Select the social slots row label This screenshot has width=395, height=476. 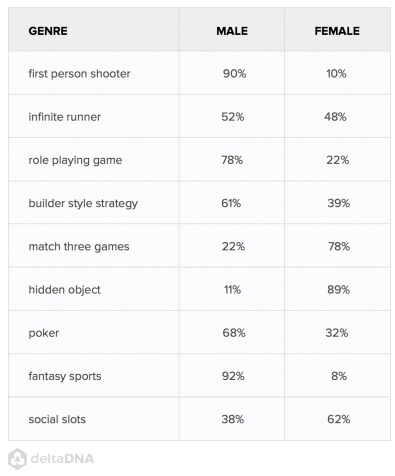(57, 419)
